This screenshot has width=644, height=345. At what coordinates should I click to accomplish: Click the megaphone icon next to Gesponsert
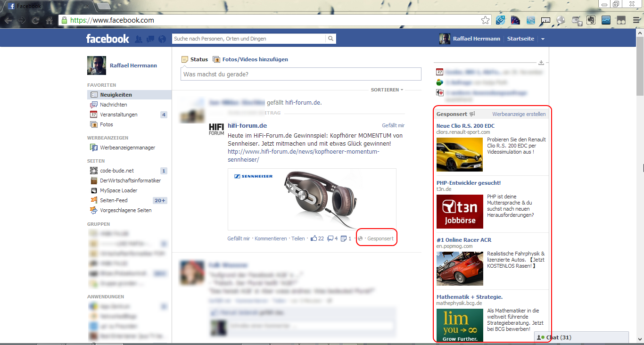pyautogui.click(x=472, y=114)
